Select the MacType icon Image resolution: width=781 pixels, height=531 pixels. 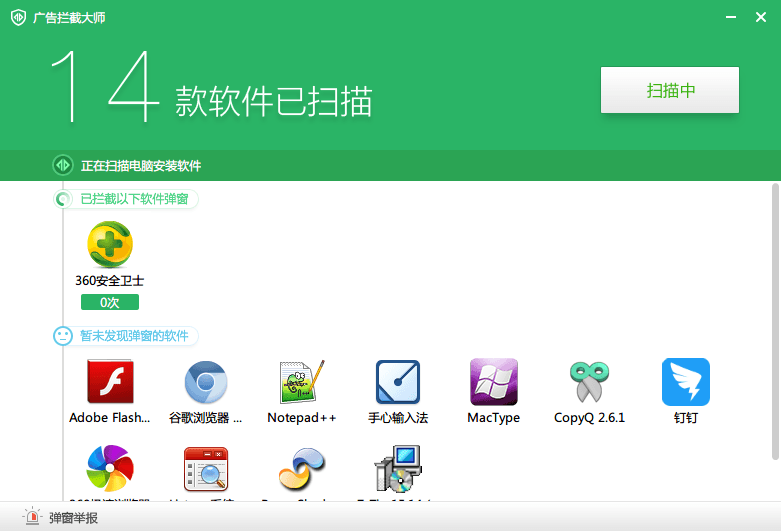coord(494,381)
